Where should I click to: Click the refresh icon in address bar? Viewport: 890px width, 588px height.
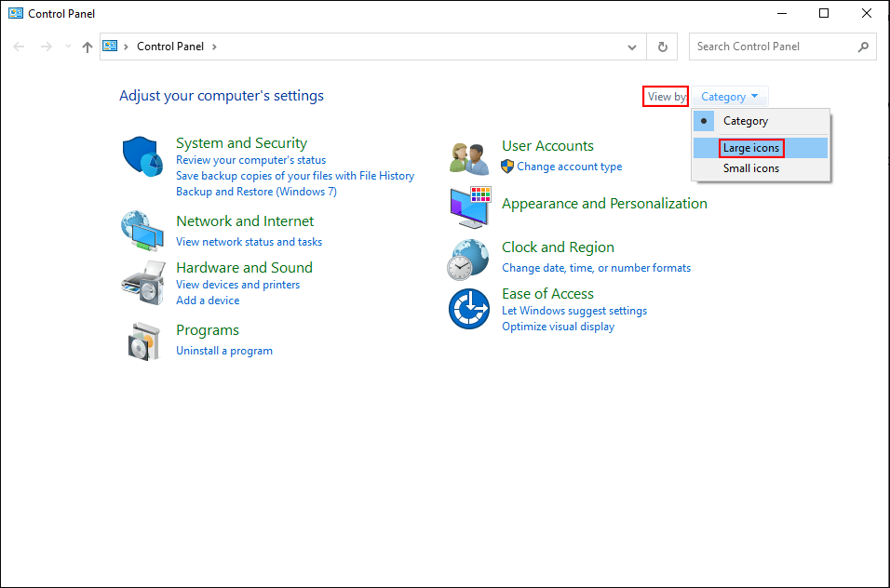point(662,47)
